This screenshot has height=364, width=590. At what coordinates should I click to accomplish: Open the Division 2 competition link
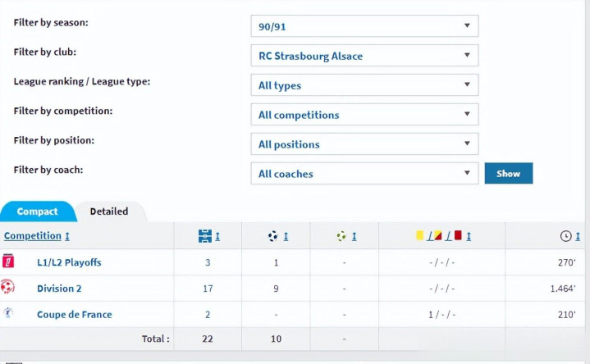(x=59, y=289)
